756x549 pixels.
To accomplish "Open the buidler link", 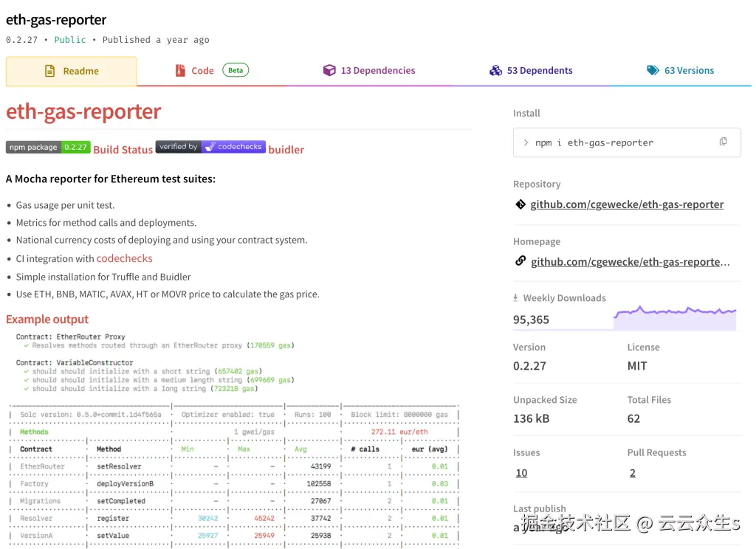I will point(286,149).
